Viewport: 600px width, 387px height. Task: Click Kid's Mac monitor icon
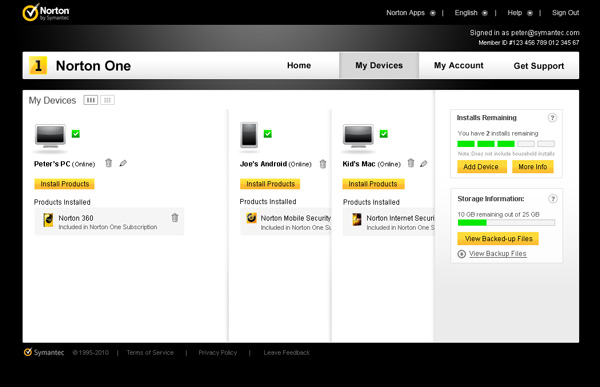click(x=358, y=136)
